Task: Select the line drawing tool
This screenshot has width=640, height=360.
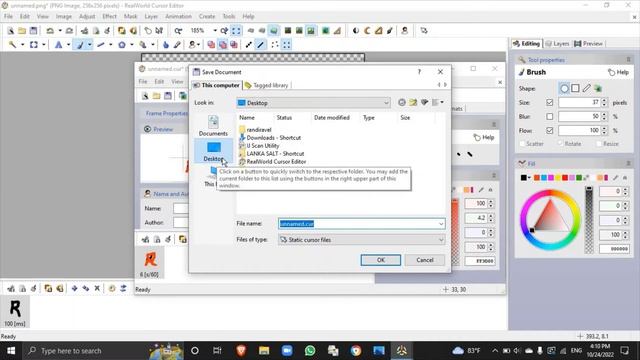Action: [101, 45]
